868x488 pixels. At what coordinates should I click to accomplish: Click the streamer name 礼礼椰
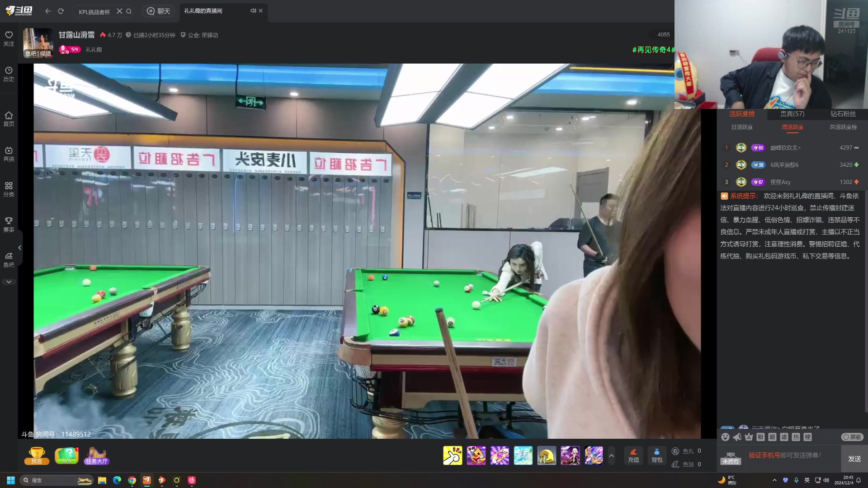click(94, 50)
